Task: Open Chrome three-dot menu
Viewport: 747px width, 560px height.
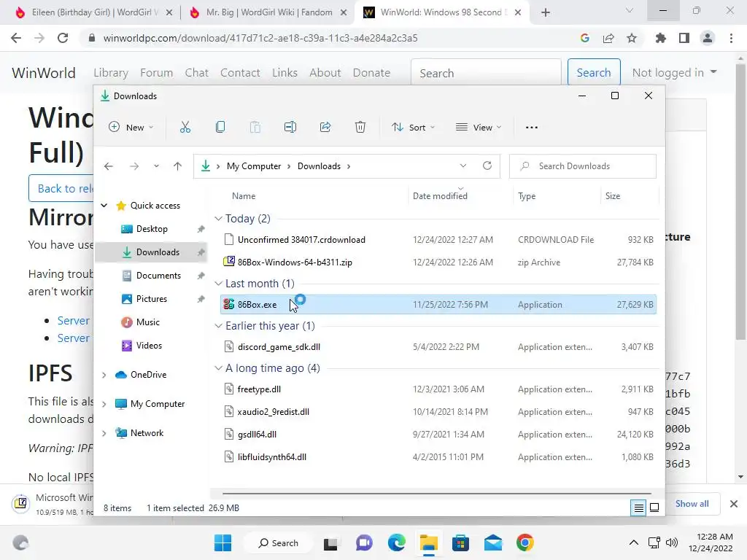Action: click(731, 38)
